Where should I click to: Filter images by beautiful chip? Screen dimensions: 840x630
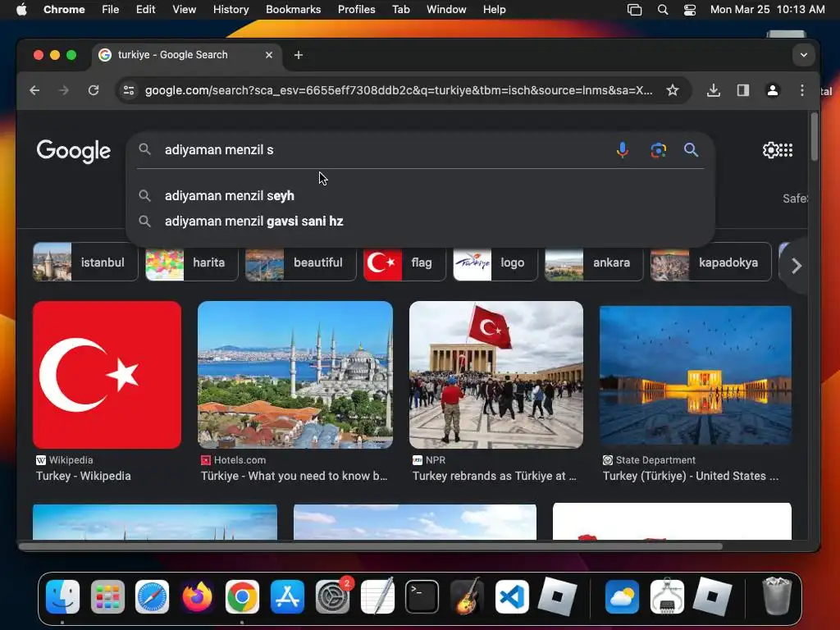pyautogui.click(x=300, y=262)
